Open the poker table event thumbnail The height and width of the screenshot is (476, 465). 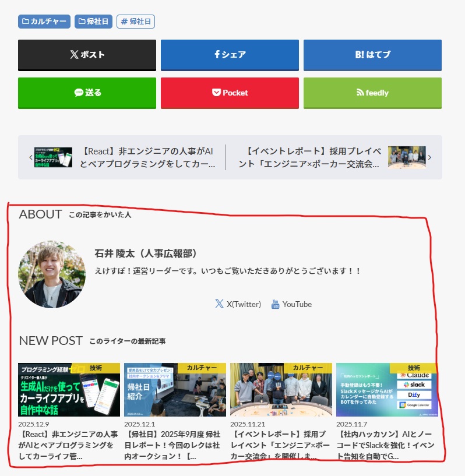[x=281, y=390]
